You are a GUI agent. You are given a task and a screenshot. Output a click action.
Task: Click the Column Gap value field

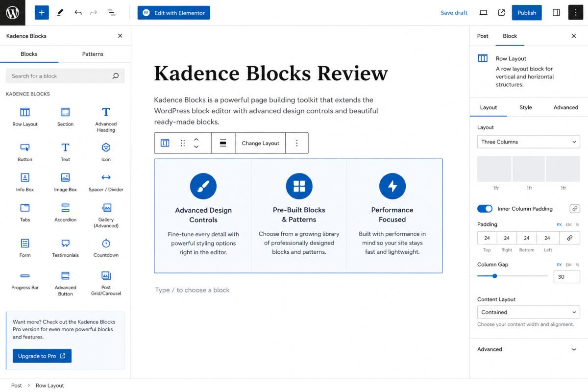(x=567, y=277)
